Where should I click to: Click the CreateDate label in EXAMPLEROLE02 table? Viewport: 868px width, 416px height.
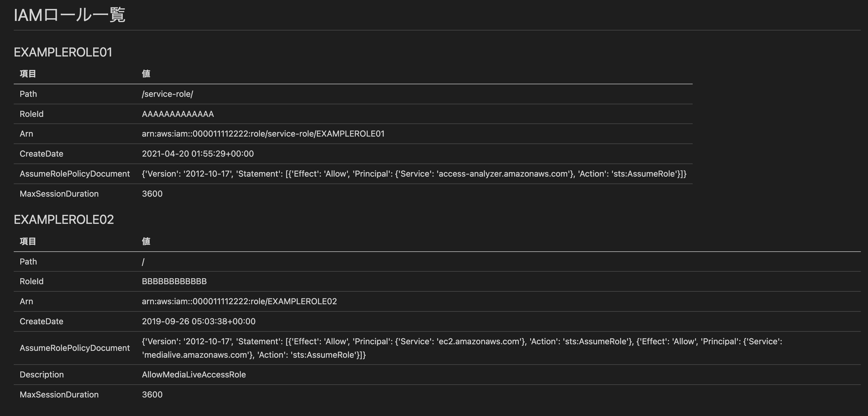pyautogui.click(x=42, y=321)
